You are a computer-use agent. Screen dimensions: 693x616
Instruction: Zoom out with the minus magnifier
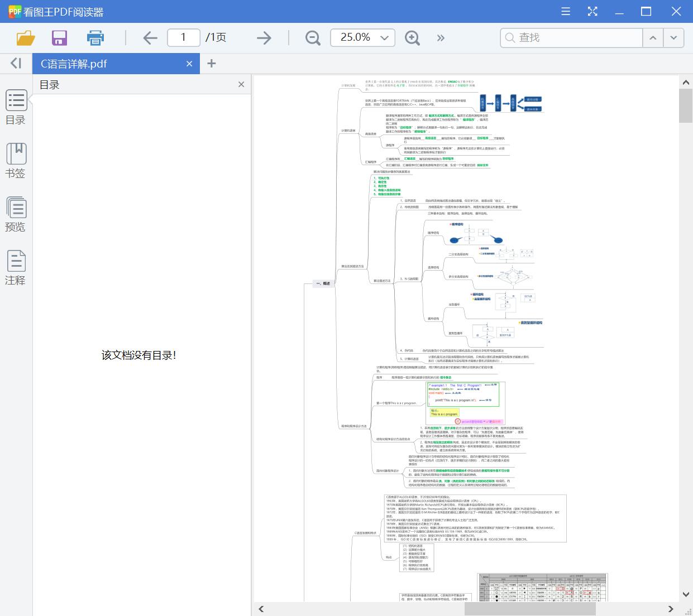(x=313, y=37)
